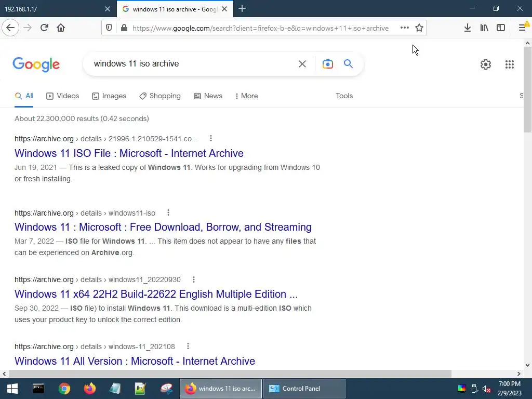Open Windows 11 ISO File Internet Archive link

129,153
